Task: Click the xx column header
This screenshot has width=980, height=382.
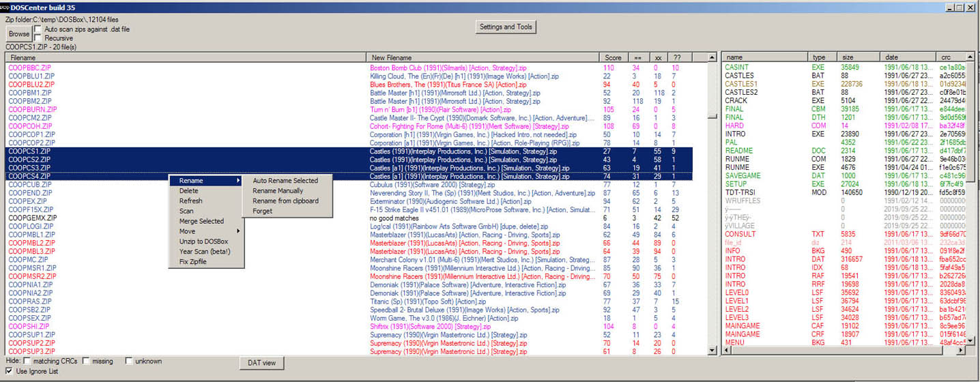Action: (660, 58)
